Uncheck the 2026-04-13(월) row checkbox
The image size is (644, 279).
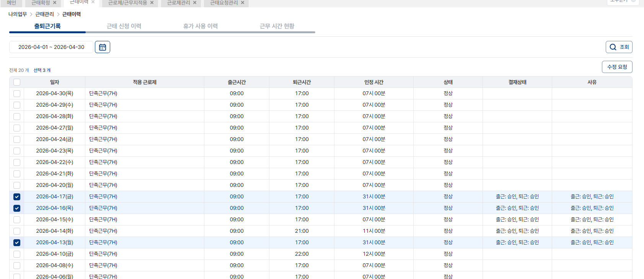[17, 243]
